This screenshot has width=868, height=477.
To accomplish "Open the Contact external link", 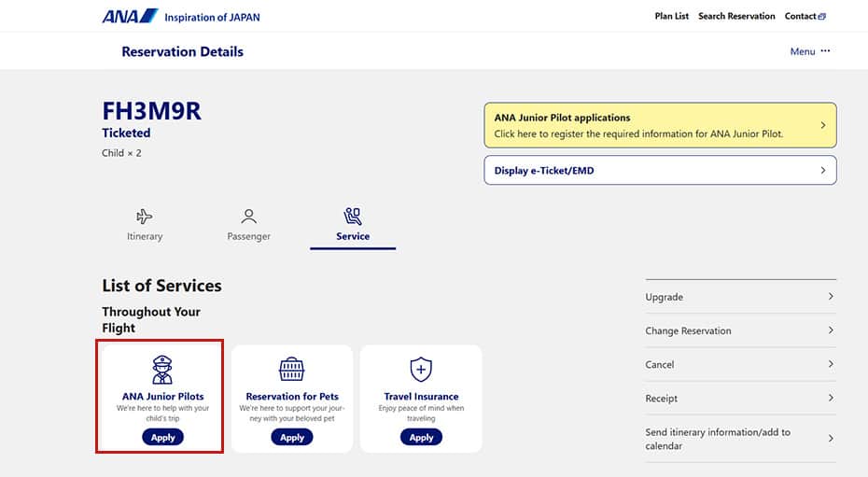I will pos(805,16).
